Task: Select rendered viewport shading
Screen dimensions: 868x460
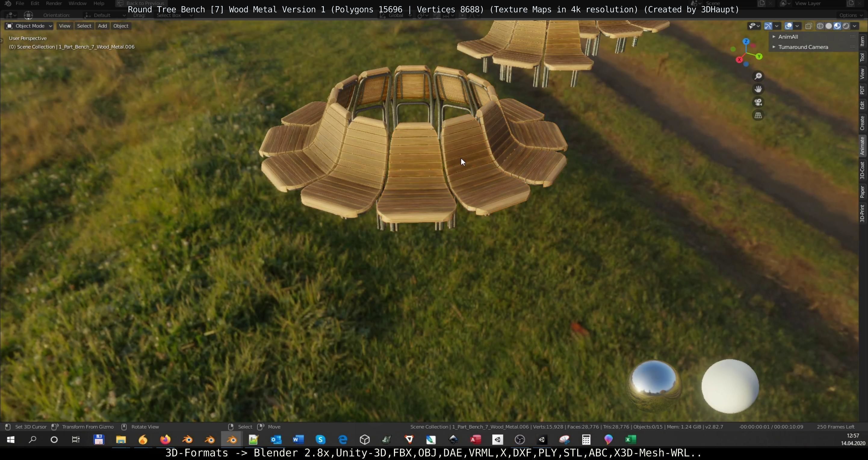Action: pyautogui.click(x=846, y=26)
